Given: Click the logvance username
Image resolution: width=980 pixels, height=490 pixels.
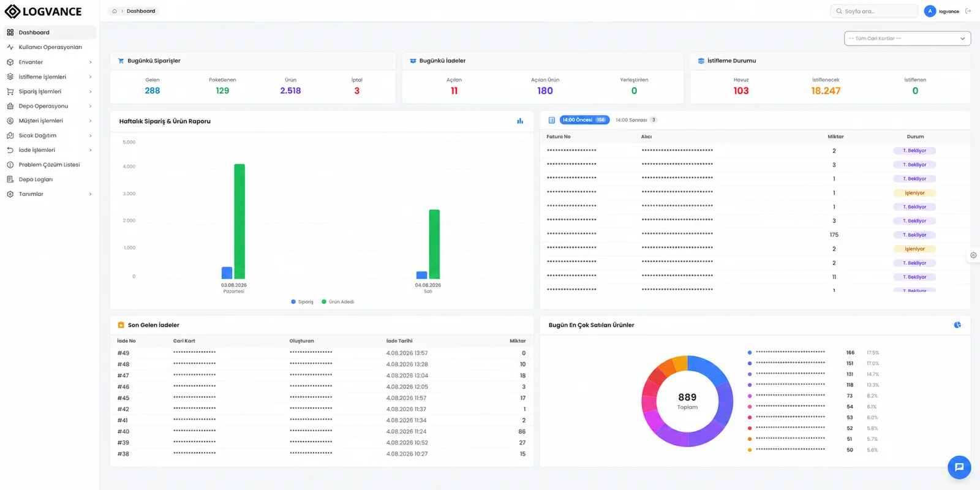Looking at the screenshot, I should [x=949, y=12].
